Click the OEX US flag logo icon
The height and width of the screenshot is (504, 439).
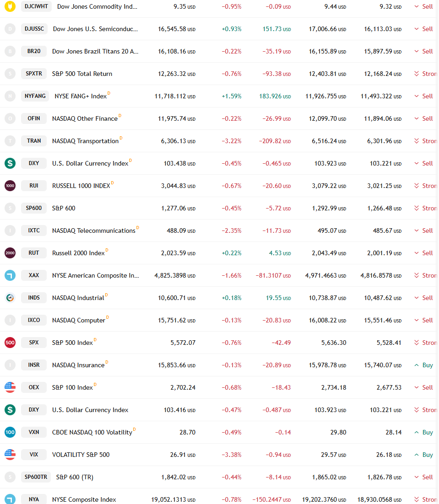(10, 387)
